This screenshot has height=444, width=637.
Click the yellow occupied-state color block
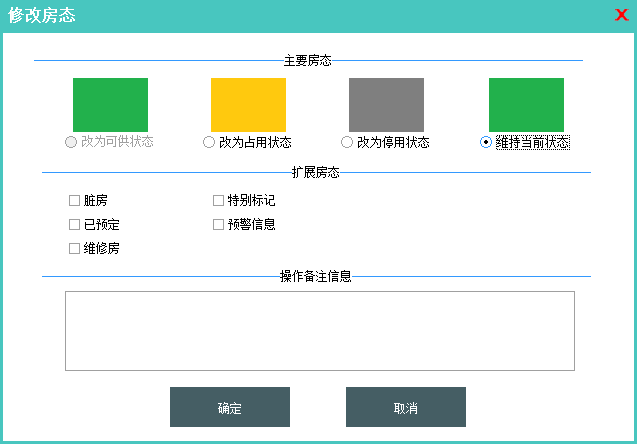248,104
